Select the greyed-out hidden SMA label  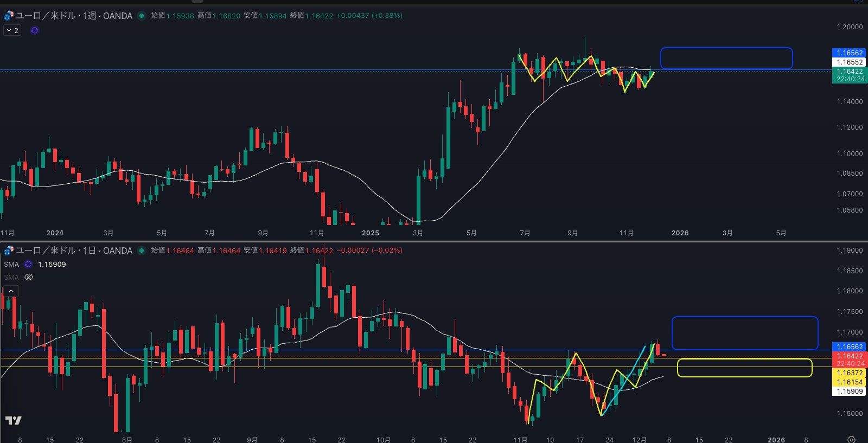coord(11,277)
